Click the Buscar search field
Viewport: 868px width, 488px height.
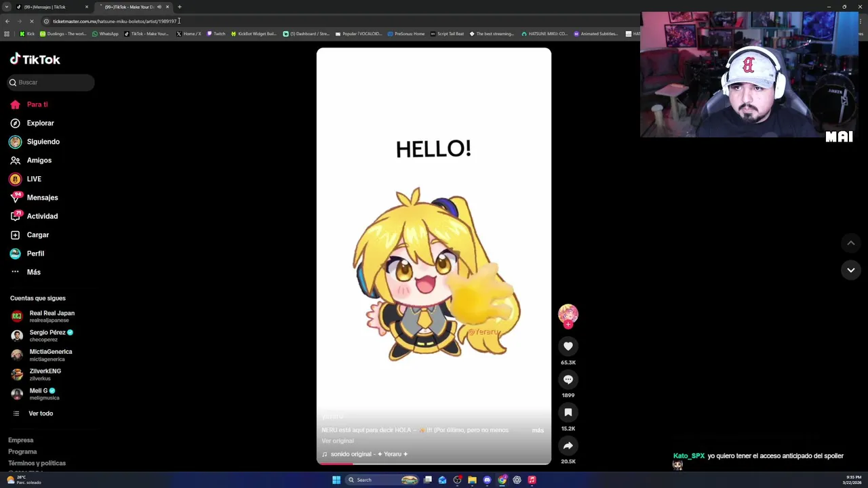pos(51,82)
